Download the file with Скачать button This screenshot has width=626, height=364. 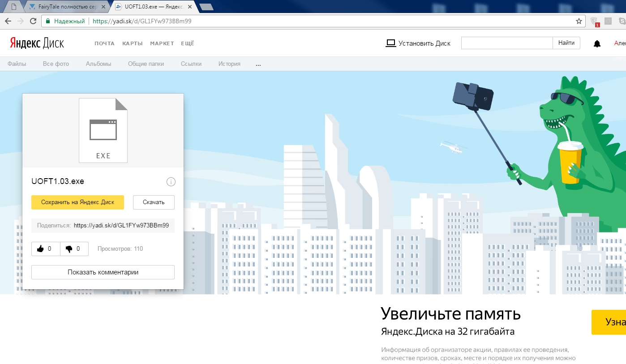154,202
